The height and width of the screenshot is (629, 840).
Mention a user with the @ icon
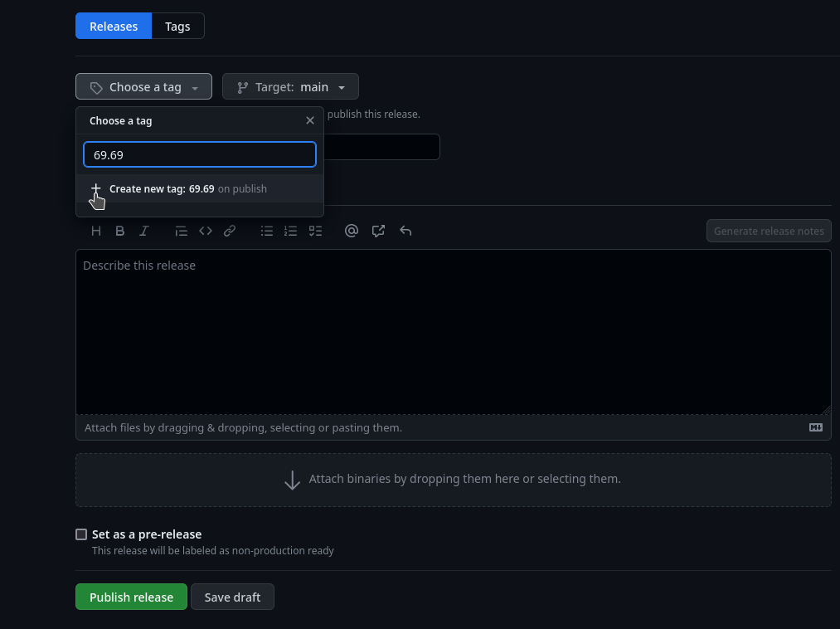(352, 231)
